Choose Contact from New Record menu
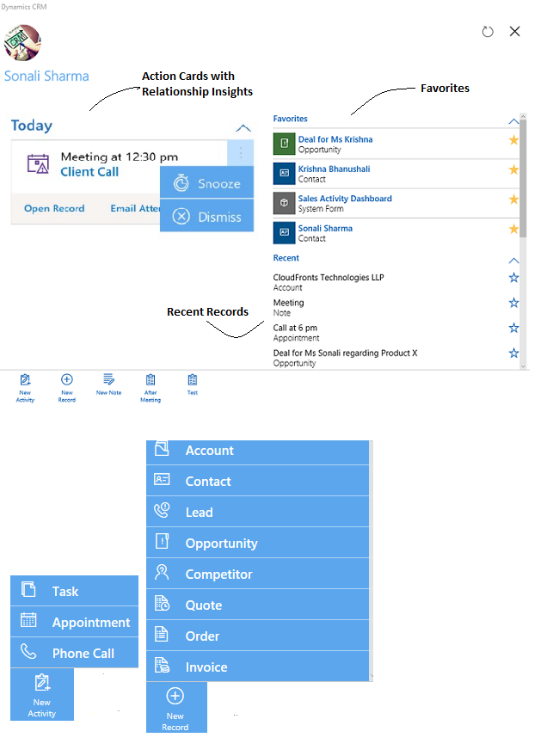Image resolution: width=553 pixels, height=756 pixels. [x=257, y=481]
